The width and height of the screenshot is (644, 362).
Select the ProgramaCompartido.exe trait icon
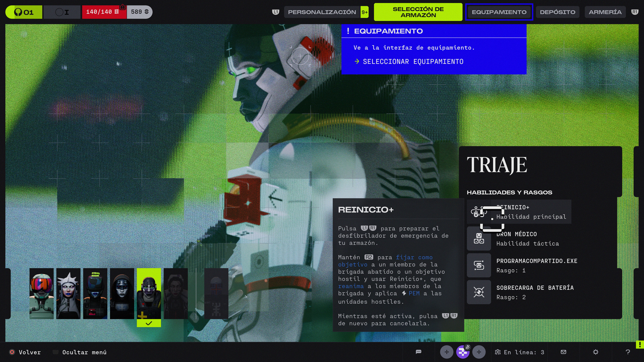[479, 265]
